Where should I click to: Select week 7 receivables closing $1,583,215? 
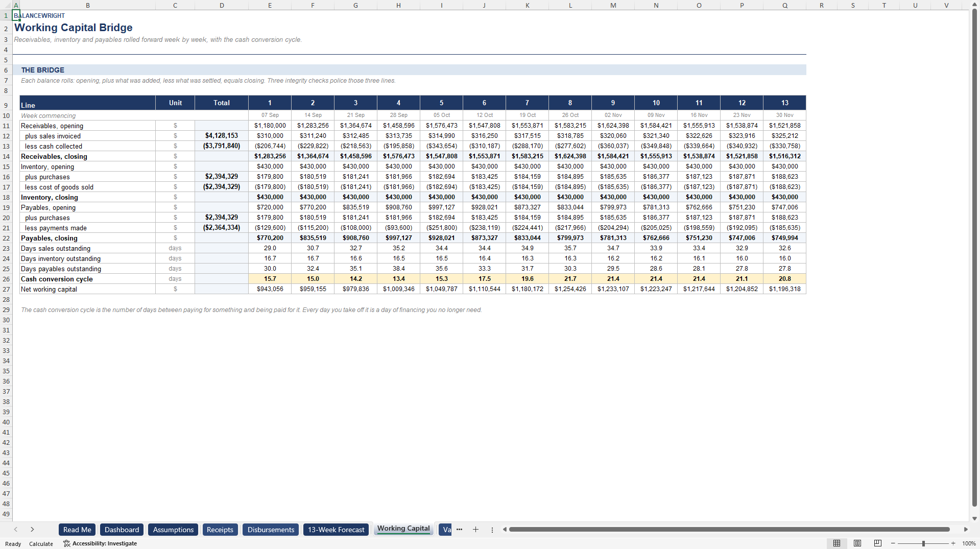click(x=528, y=156)
